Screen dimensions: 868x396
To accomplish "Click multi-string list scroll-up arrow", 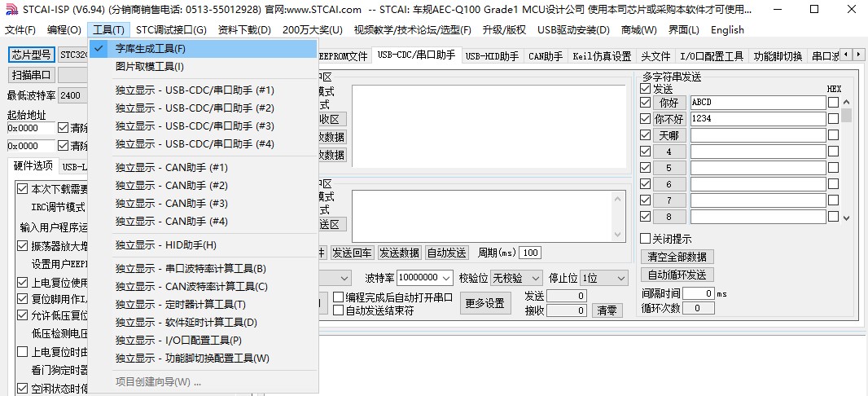I will click(x=846, y=103).
